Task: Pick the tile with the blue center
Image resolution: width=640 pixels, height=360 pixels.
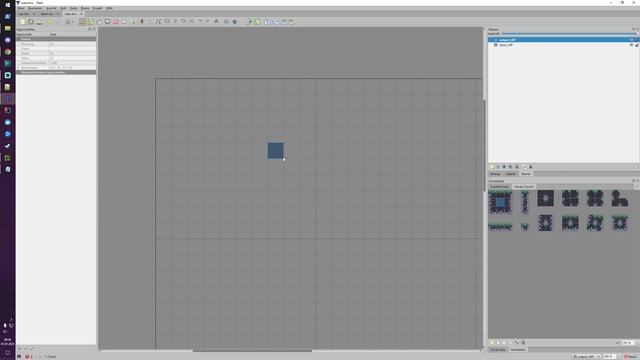Action: point(500,202)
